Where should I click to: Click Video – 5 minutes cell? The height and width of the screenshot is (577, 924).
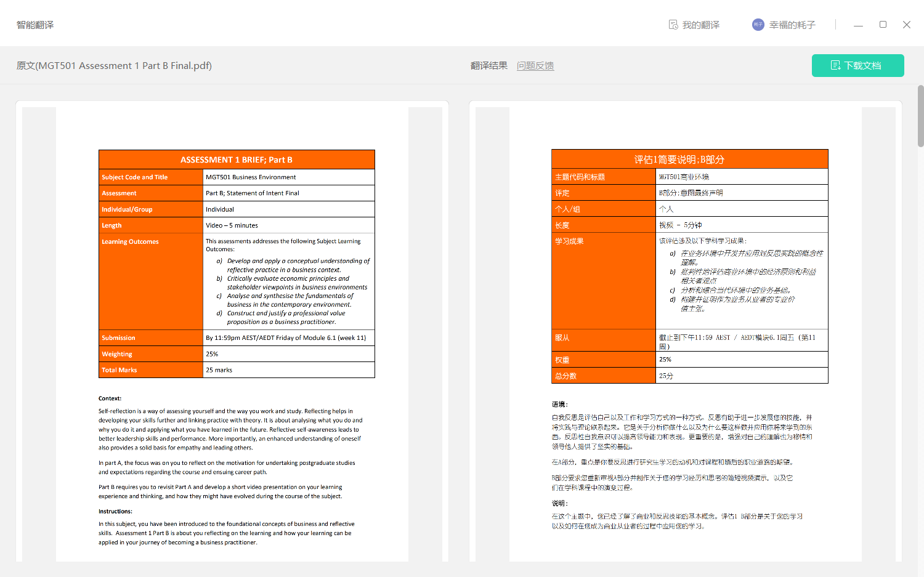pos(289,225)
